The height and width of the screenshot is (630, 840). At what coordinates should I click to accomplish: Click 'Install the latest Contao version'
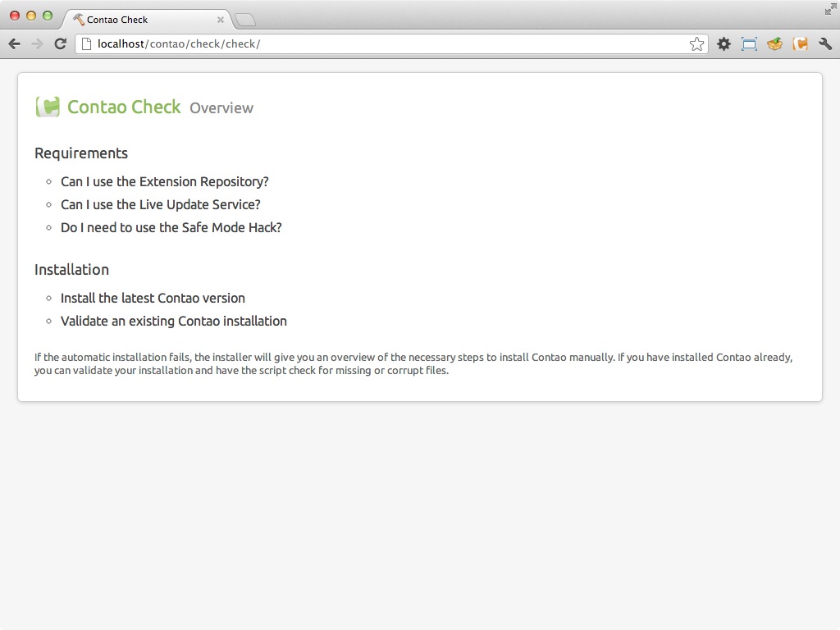click(x=153, y=298)
